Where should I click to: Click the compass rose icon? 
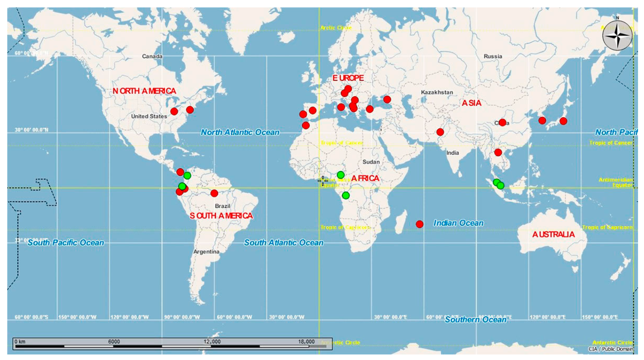point(617,35)
